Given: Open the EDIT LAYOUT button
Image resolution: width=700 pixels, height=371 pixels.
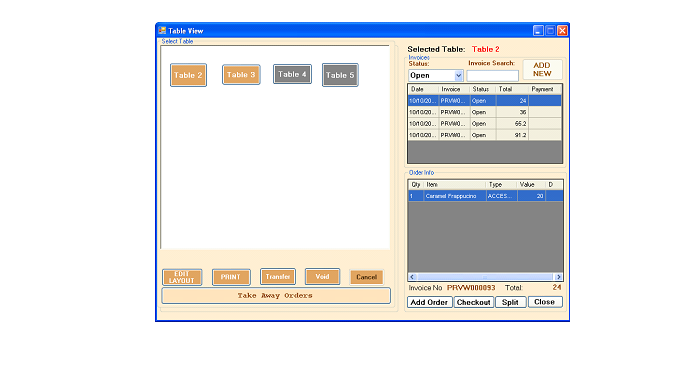Looking at the screenshot, I should tap(182, 277).
